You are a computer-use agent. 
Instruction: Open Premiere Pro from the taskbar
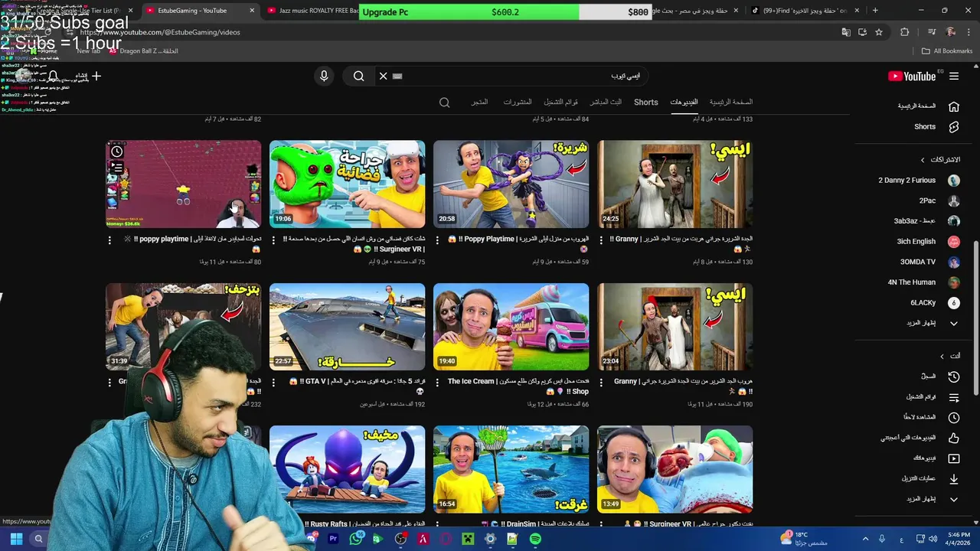pos(333,539)
